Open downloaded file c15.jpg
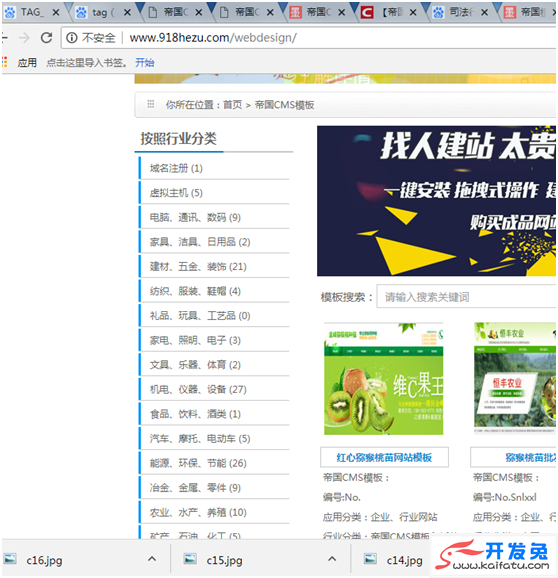Screen dimensions: 558x578 click(x=224, y=560)
